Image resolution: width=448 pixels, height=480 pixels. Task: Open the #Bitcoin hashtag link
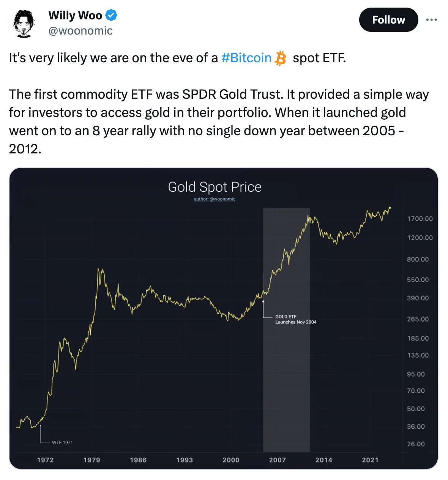(x=246, y=58)
